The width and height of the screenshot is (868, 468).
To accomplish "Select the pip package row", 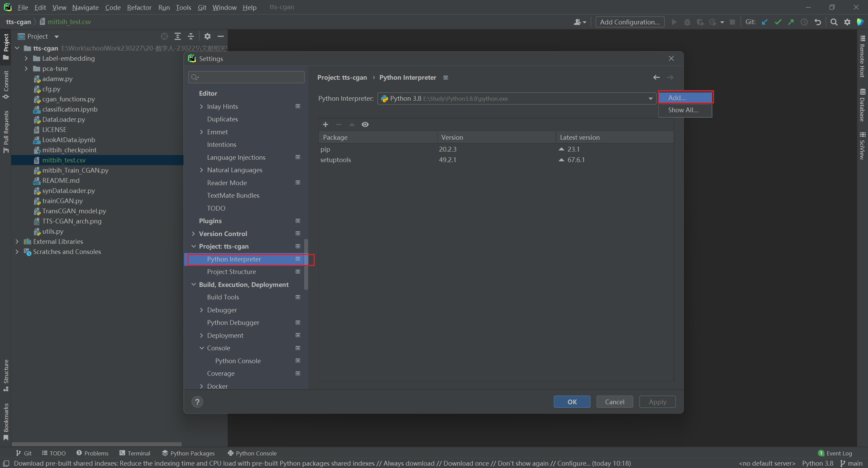I will [x=496, y=149].
